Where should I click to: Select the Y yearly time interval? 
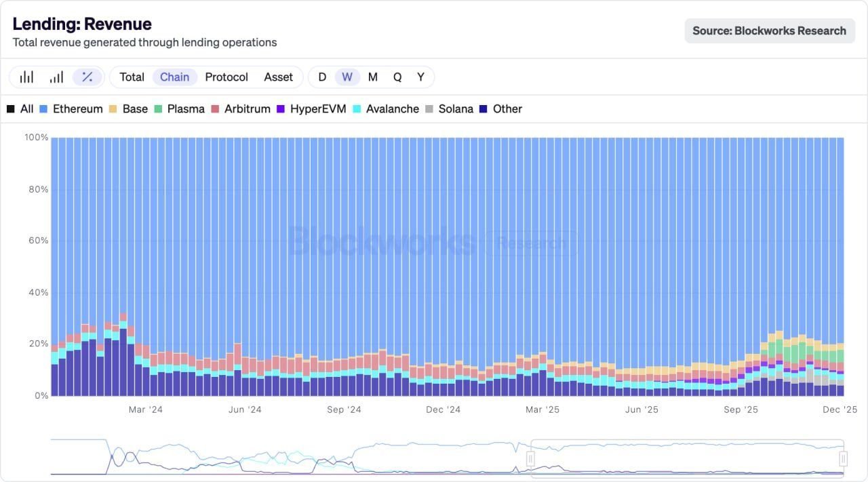click(420, 77)
